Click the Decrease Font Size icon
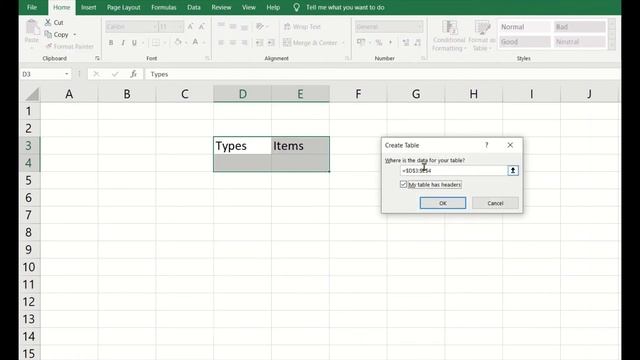640x360 pixels. [202, 27]
